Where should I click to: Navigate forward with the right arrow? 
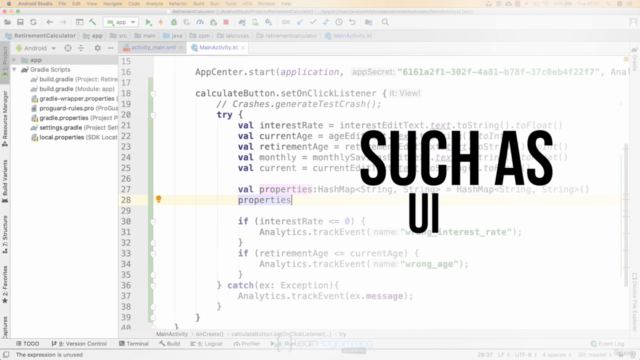pos(62,22)
